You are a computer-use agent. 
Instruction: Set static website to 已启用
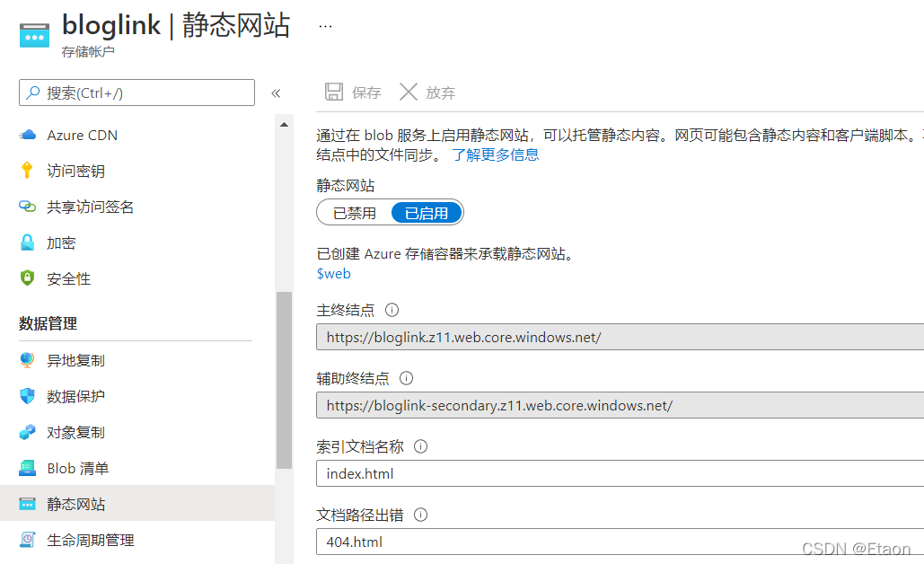click(x=426, y=213)
